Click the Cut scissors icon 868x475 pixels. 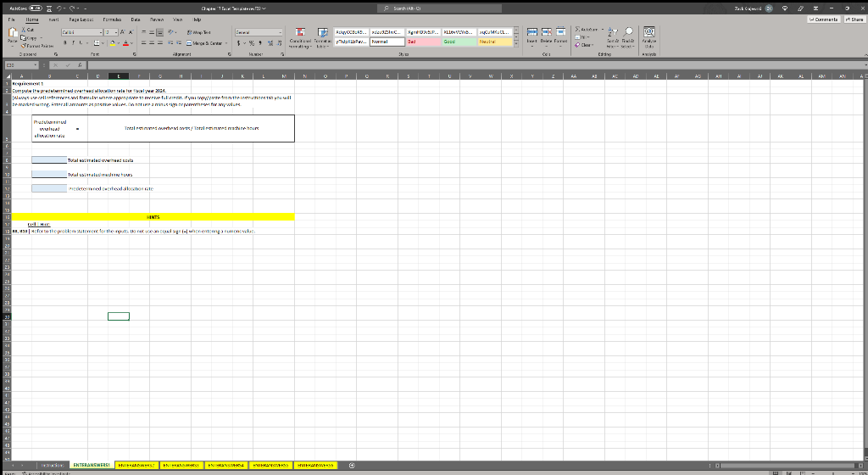23,30
